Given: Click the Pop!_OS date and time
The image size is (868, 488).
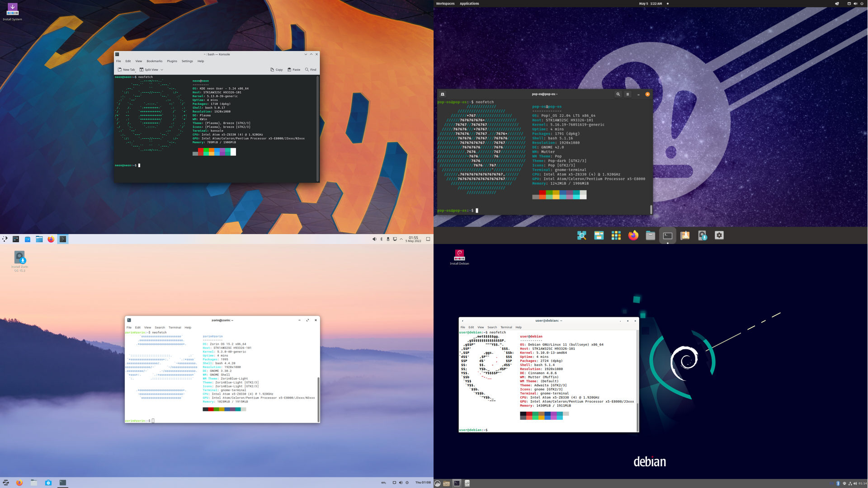Looking at the screenshot, I should [650, 4].
